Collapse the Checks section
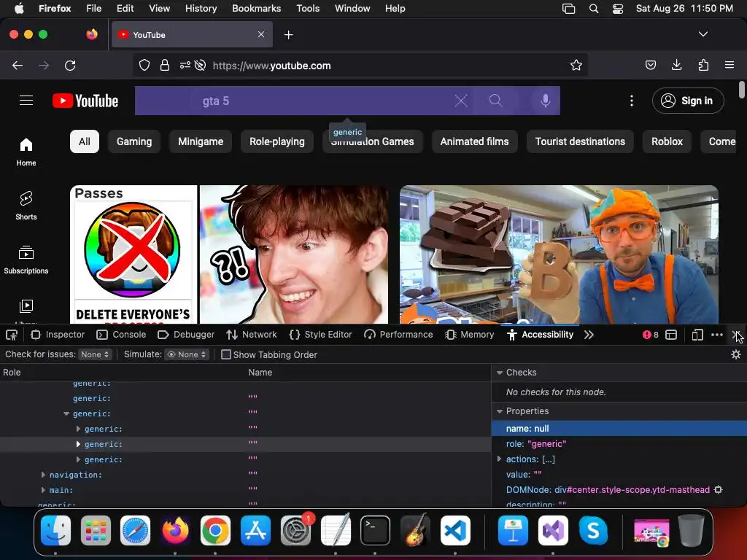 click(x=500, y=373)
